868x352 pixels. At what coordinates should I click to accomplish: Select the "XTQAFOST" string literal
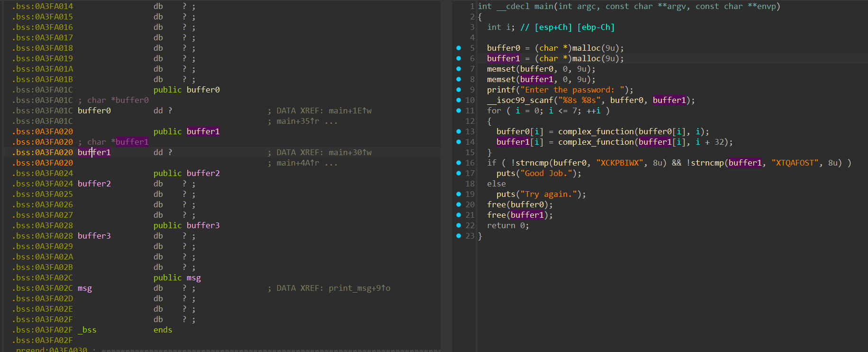(x=795, y=163)
